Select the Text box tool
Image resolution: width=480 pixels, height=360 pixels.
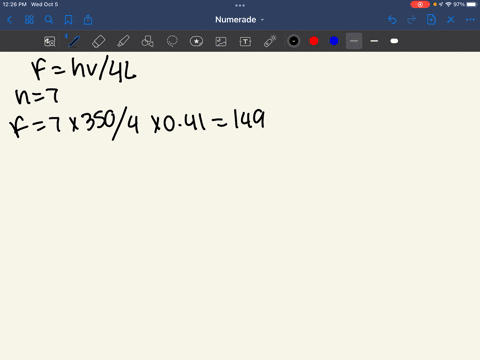click(x=245, y=41)
